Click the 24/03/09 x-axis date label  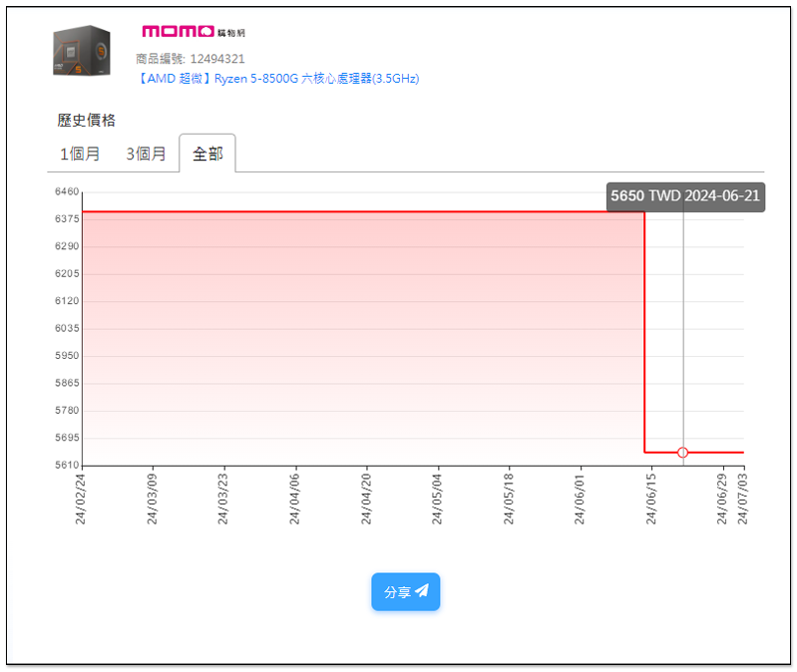pyautogui.click(x=152, y=499)
